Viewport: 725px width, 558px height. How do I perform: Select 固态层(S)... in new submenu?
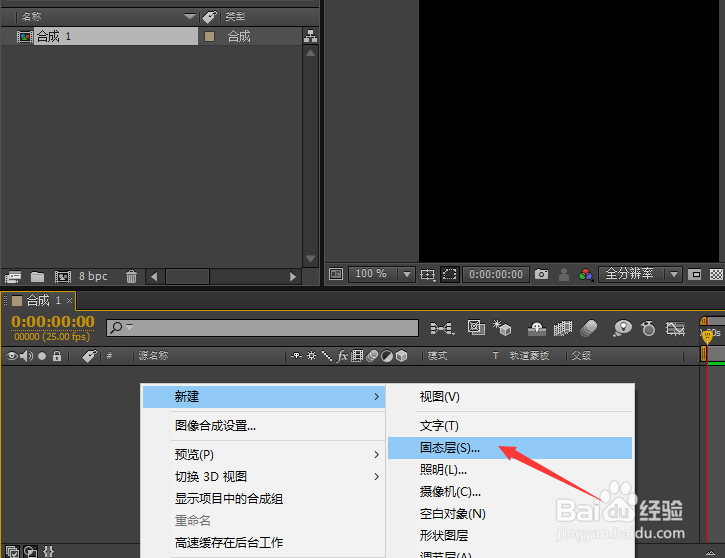510,448
